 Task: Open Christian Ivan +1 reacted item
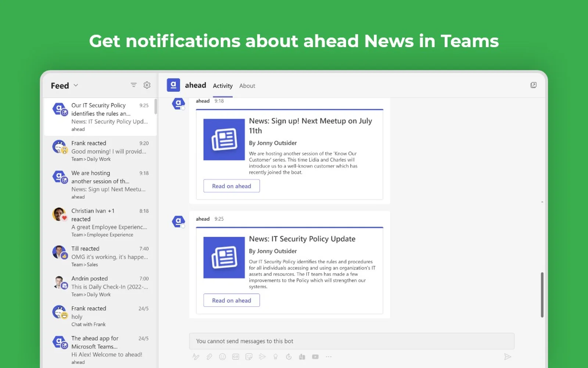coord(100,222)
